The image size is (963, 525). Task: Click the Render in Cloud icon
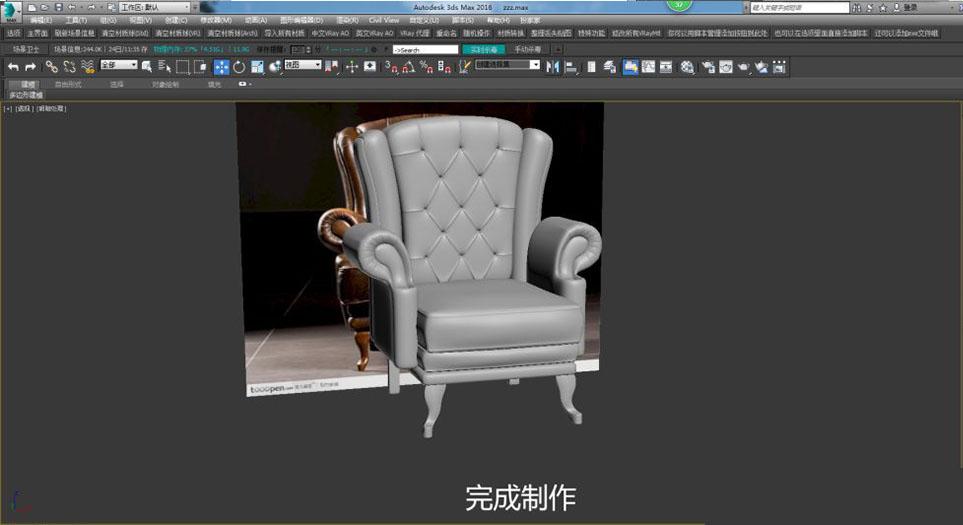coord(762,67)
